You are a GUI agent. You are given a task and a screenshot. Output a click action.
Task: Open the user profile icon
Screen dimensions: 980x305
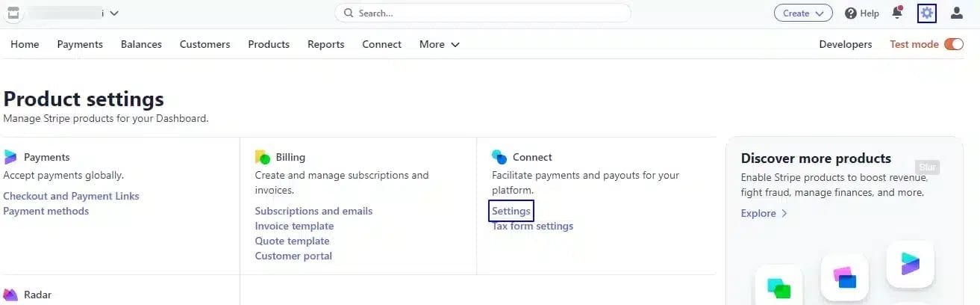[x=956, y=13]
